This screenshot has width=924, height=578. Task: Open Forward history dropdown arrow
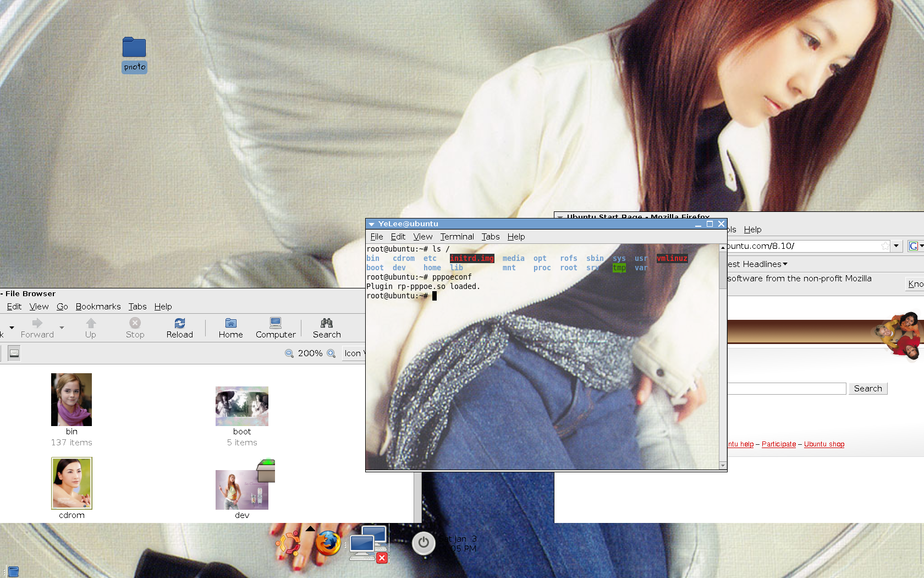pos(62,328)
